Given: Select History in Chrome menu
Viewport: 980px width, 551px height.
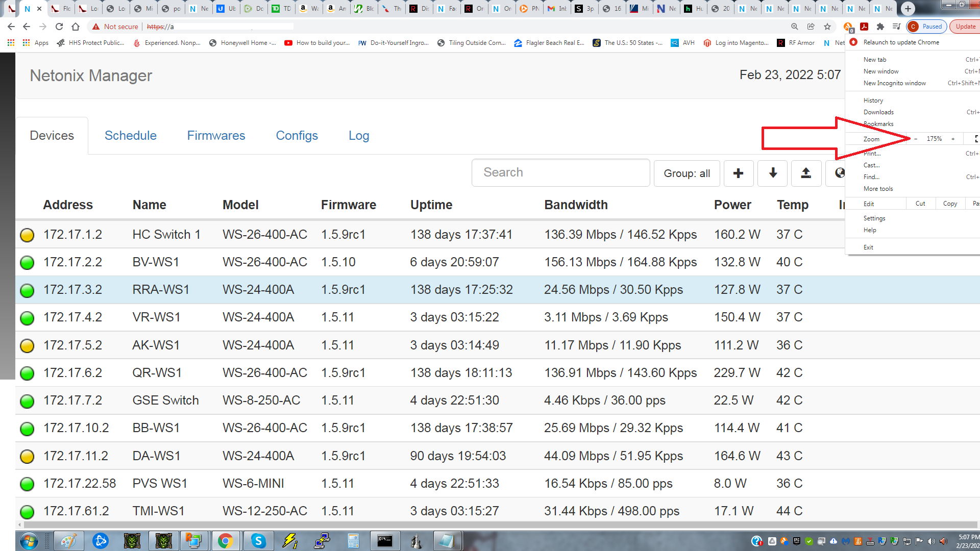Looking at the screenshot, I should pos(873,101).
